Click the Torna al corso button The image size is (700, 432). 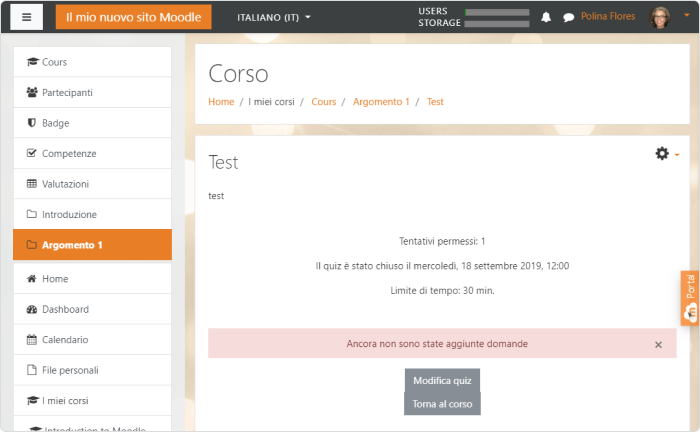coord(442,404)
